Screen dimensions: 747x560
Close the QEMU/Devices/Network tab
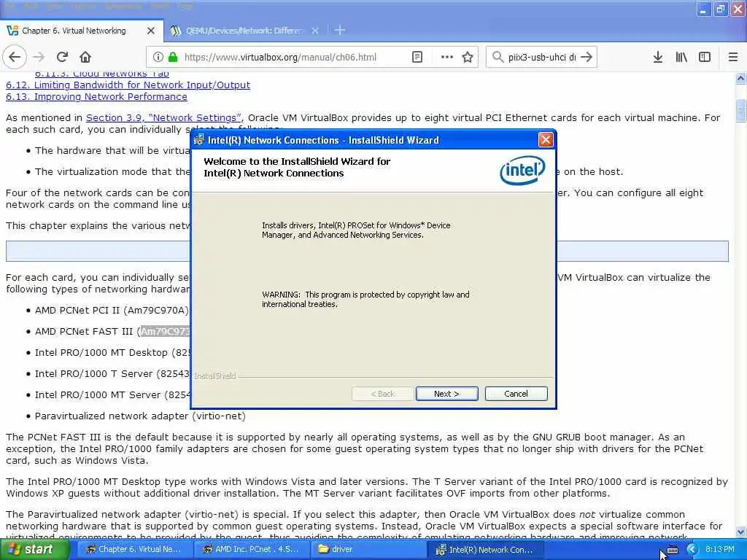click(315, 31)
